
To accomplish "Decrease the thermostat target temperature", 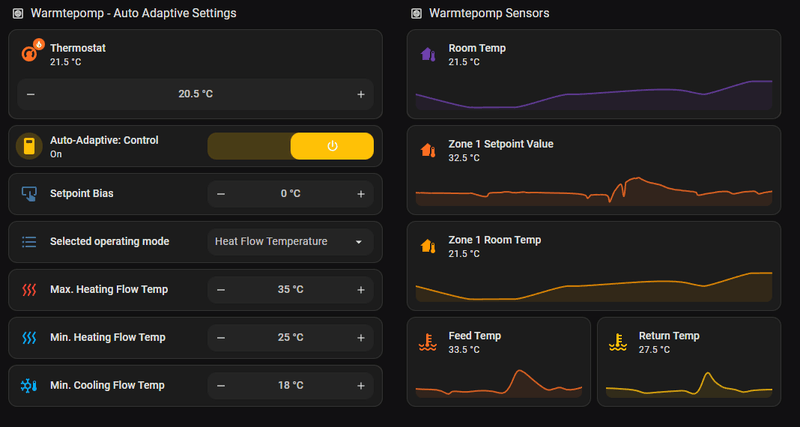I will 31,94.
